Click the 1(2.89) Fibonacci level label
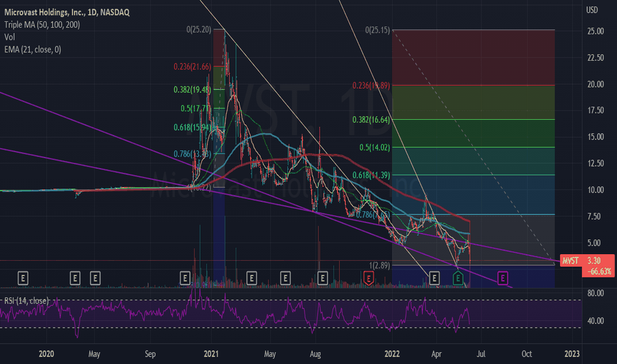This screenshot has height=364, width=617. [380, 265]
